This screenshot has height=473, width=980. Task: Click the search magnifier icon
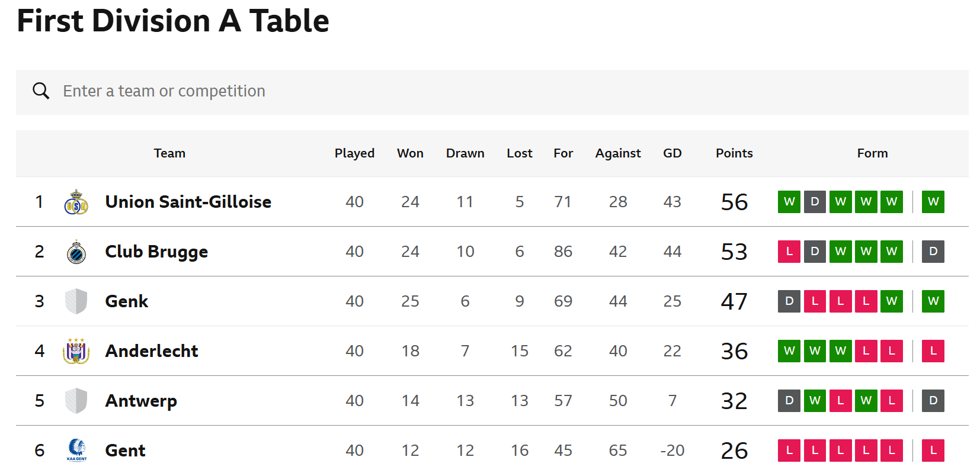click(41, 91)
